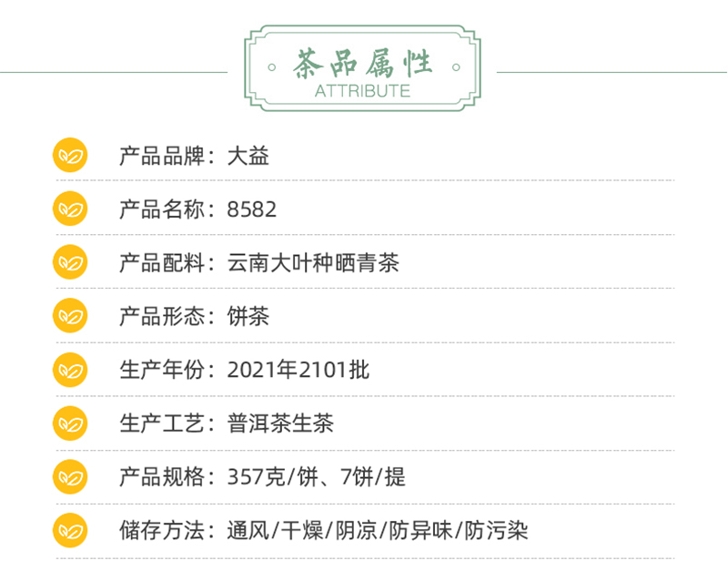Click the leaf icon beside 生产工艺
This screenshot has width=728, height=581.
pos(70,423)
